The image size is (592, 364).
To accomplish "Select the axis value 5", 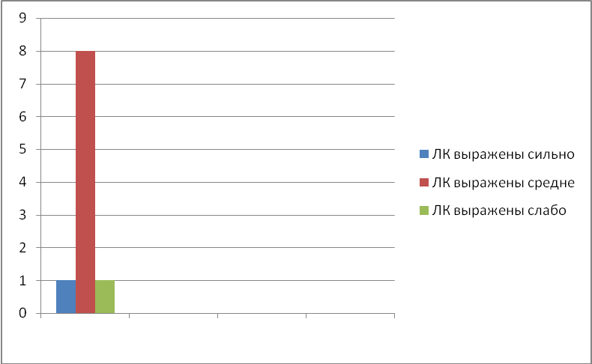I will coord(22,149).
